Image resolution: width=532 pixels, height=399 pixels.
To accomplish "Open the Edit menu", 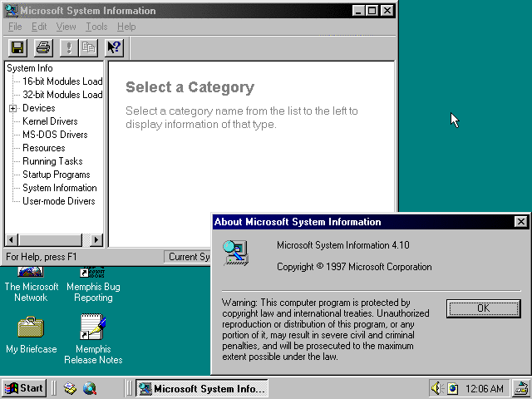I will (x=39, y=27).
